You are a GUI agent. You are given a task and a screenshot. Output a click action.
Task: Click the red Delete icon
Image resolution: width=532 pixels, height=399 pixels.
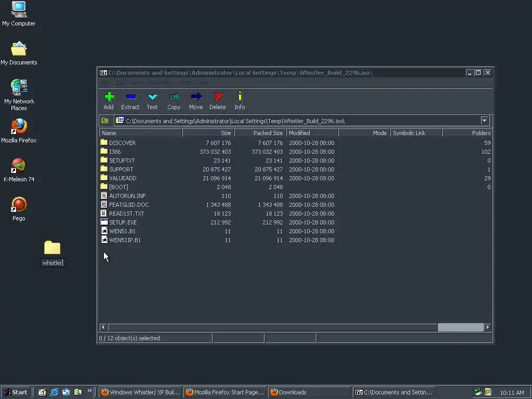(x=218, y=97)
